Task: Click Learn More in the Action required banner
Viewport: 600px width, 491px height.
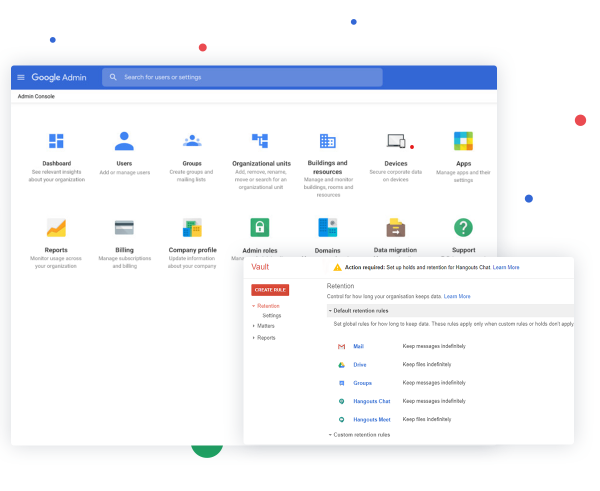Action: pyautogui.click(x=506, y=267)
